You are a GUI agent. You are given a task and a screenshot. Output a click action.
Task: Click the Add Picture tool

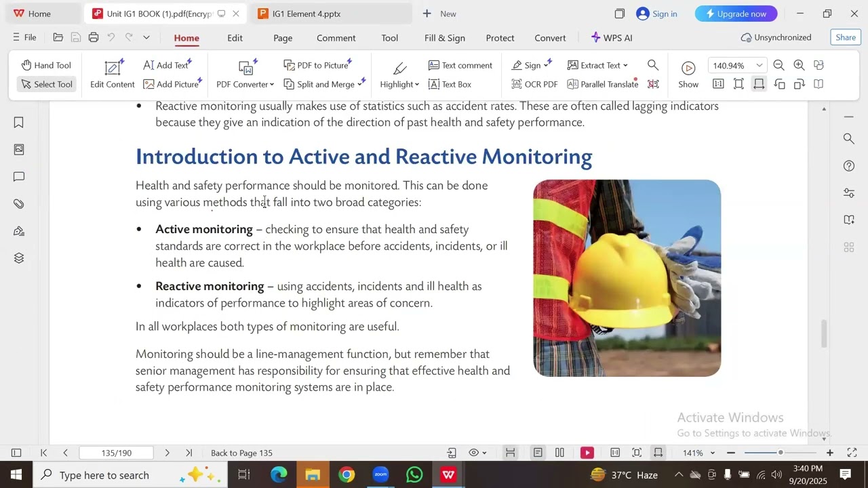coord(172,84)
